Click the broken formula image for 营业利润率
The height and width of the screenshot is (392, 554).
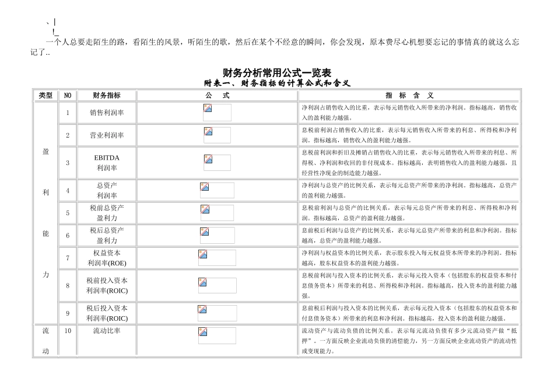coord(218,135)
